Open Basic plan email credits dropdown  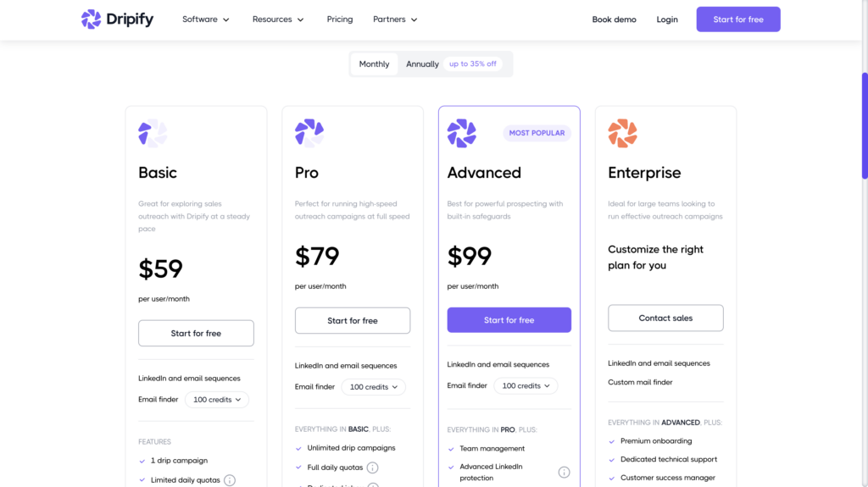click(x=217, y=400)
